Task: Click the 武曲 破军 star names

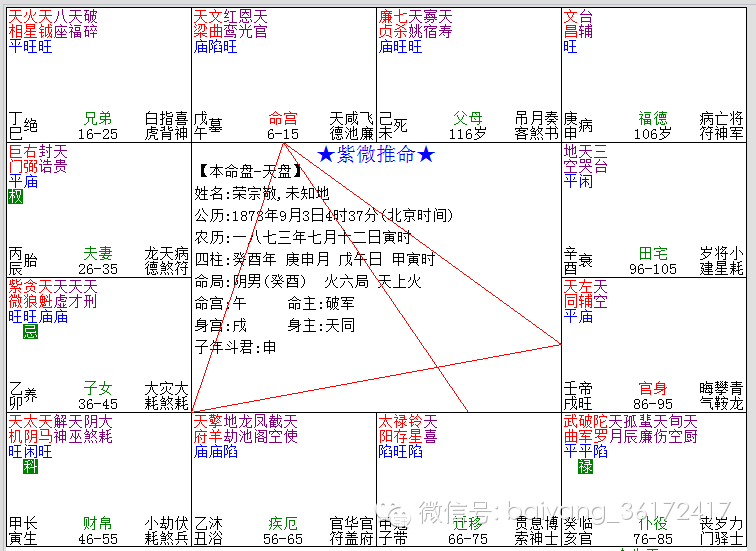Action: (x=578, y=429)
